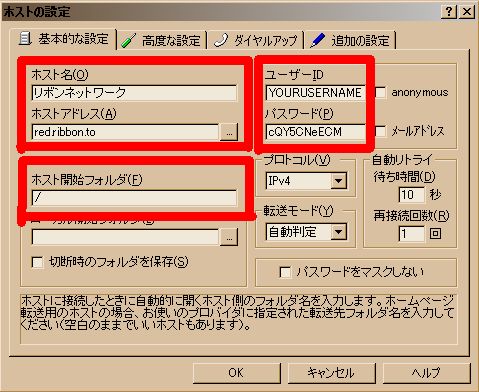Open the プロトコル IPv4 dropdown
The height and width of the screenshot is (392, 479).
tap(339, 181)
